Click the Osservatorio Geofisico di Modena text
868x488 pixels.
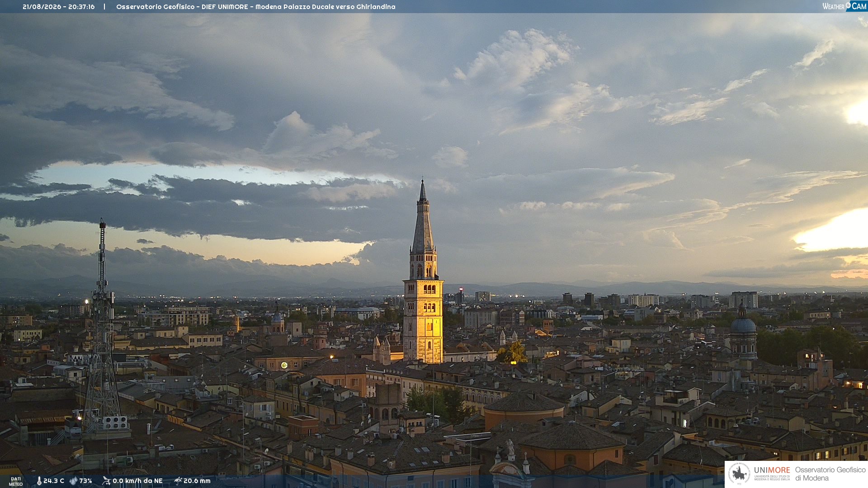click(x=830, y=474)
